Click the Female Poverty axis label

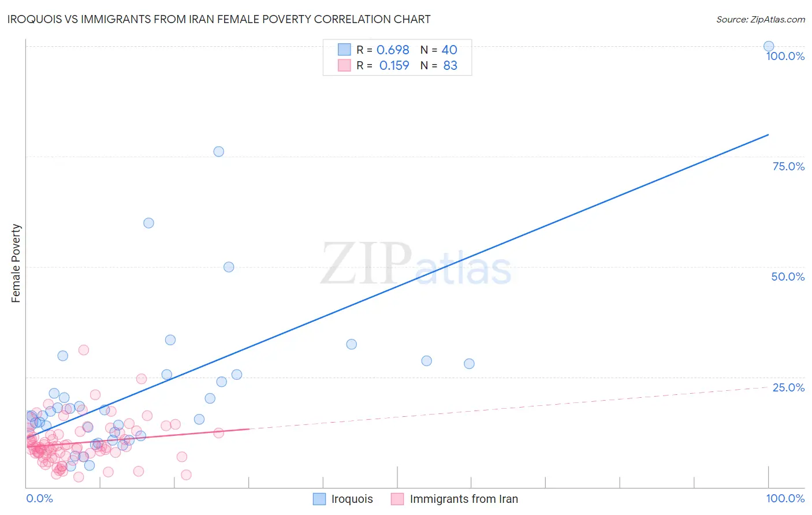[x=16, y=263]
